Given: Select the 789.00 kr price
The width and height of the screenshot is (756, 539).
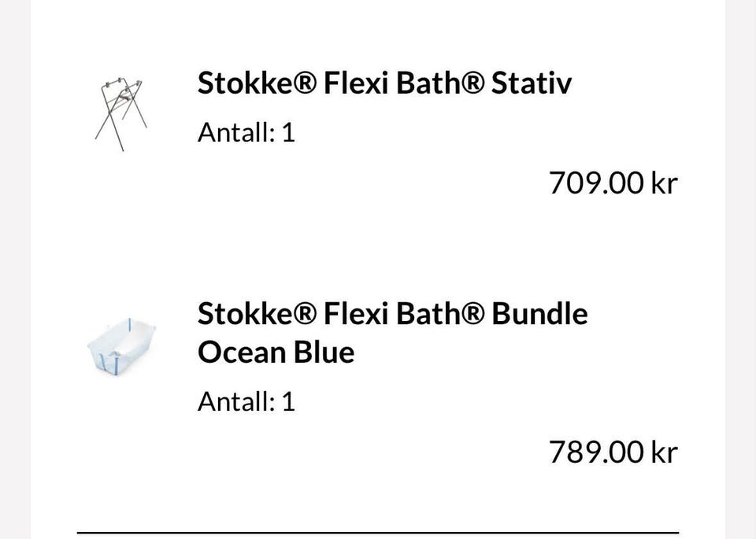Looking at the screenshot, I should tap(612, 452).
